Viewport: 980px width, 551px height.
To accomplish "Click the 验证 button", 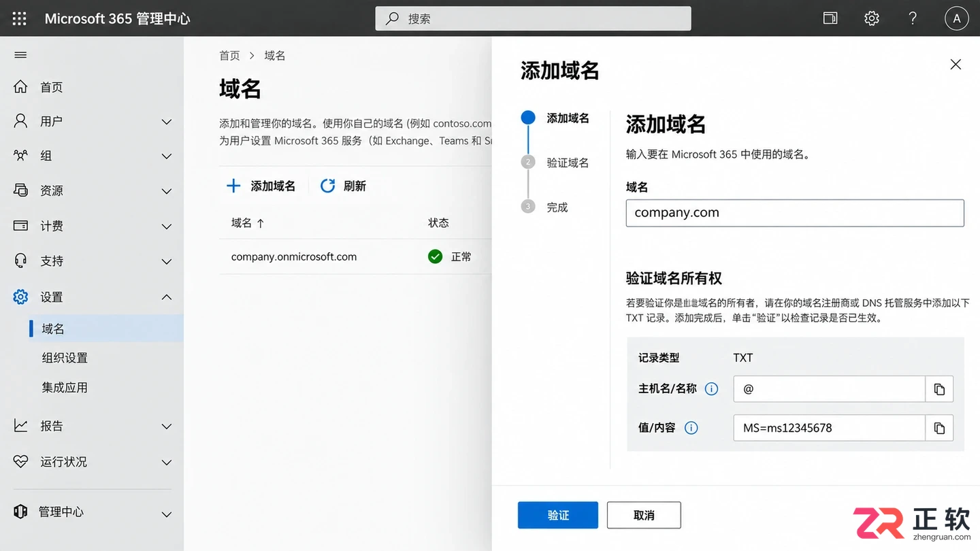I will tap(558, 515).
